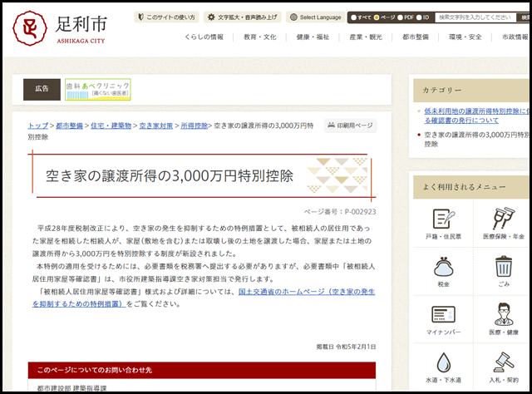Click the gear icon for 文字拡大・音声読み上げ
Image resolution: width=532 pixels, height=394 pixels.
tap(211, 17)
